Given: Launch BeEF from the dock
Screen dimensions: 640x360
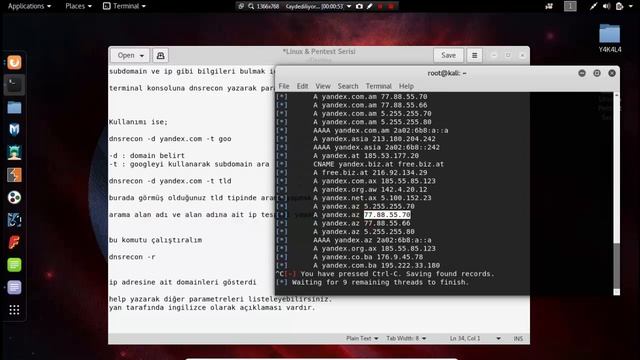Looking at the screenshot, I should tap(14, 220).
